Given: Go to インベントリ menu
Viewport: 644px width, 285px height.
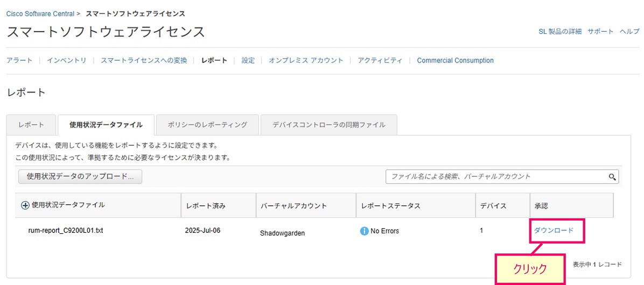Looking at the screenshot, I should (x=67, y=61).
